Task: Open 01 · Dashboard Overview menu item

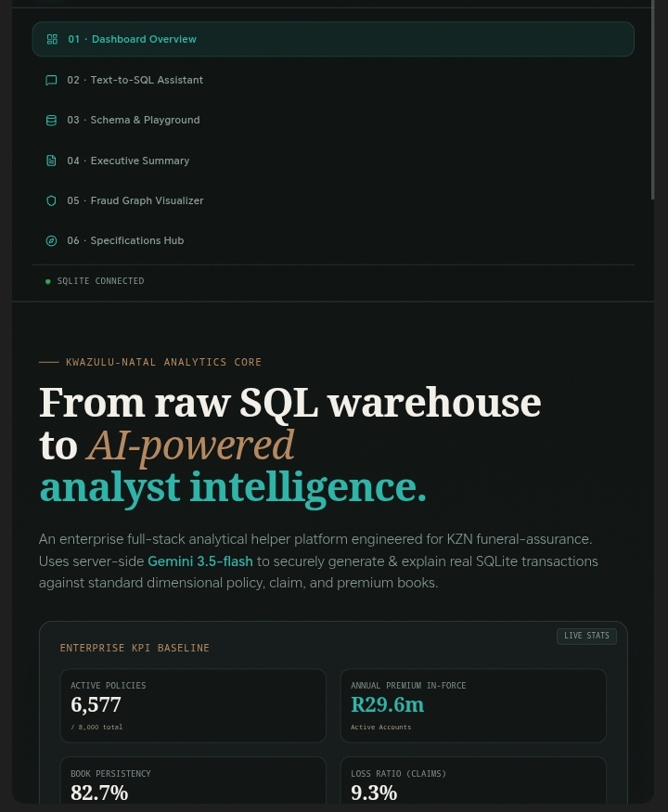Action: [x=333, y=39]
